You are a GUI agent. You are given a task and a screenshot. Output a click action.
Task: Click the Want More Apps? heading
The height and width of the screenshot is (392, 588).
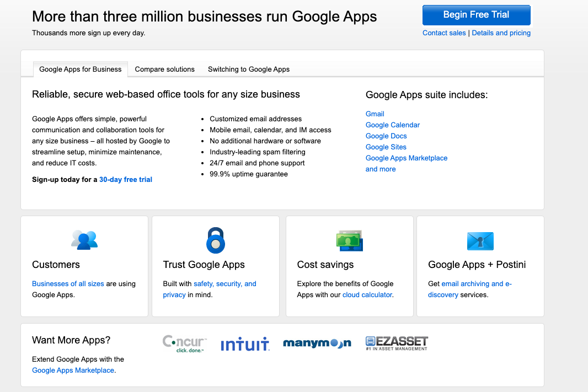(71, 340)
